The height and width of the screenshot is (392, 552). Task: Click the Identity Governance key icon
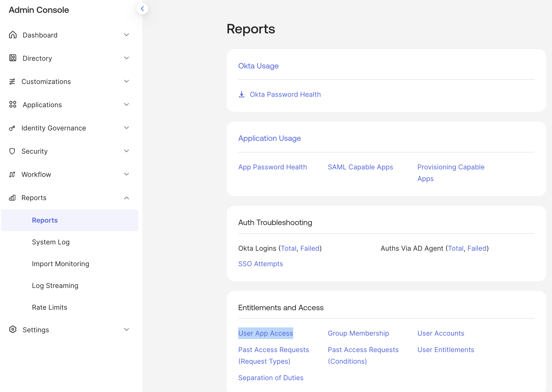[x=12, y=128]
